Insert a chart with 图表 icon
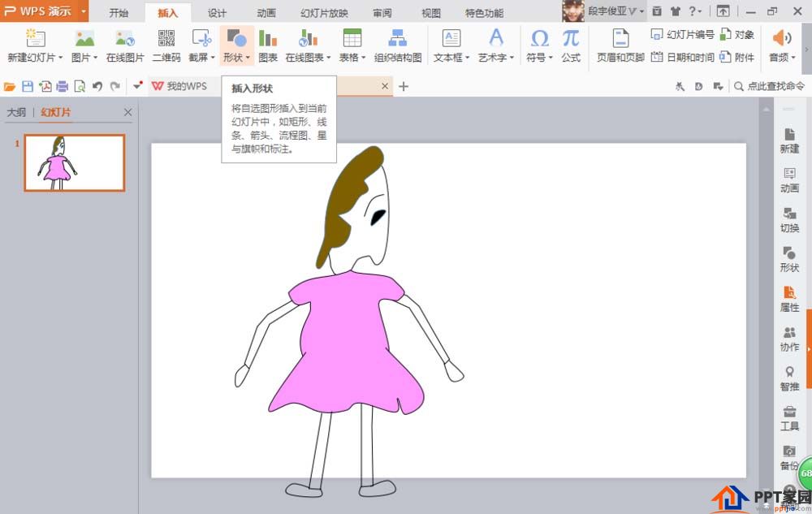Screen dimensions: 812x514 (268, 45)
